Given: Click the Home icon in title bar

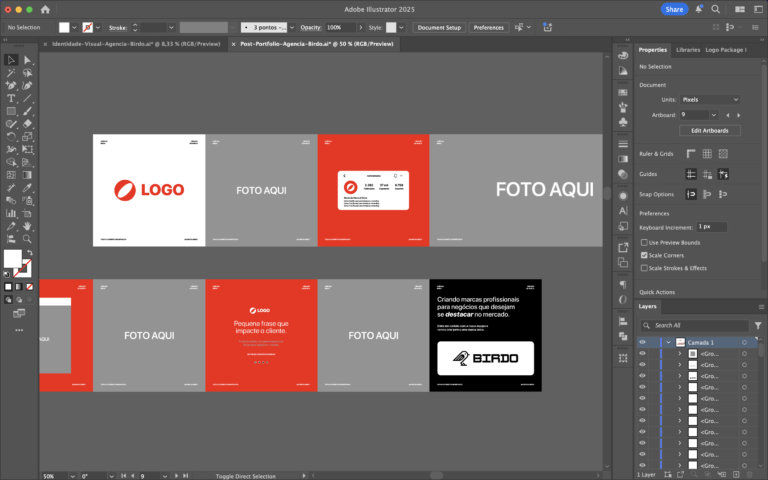Looking at the screenshot, I should click(45, 9).
